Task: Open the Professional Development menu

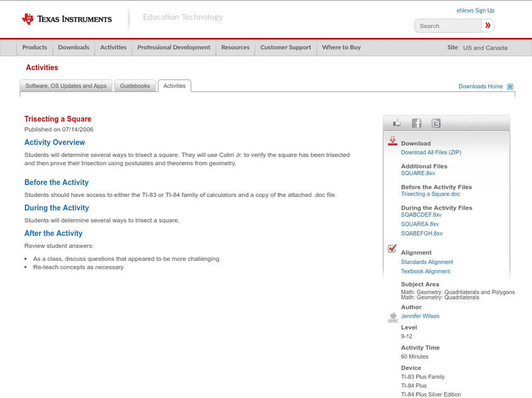Action: [174, 47]
